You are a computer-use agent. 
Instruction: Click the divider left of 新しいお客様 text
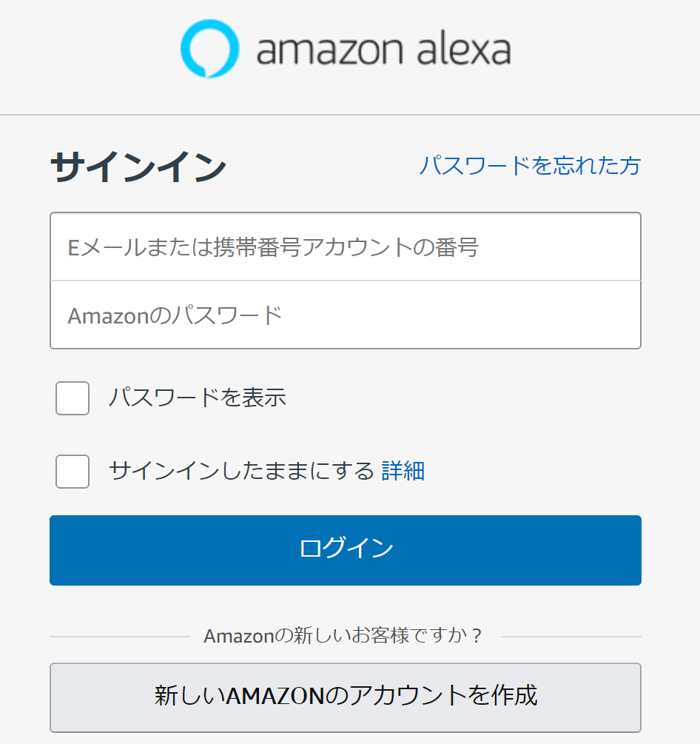click(x=120, y=637)
